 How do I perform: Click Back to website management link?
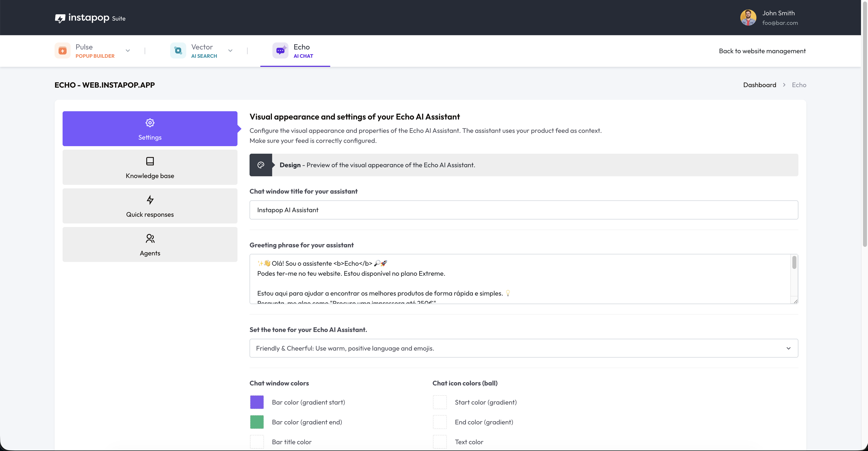coord(762,51)
